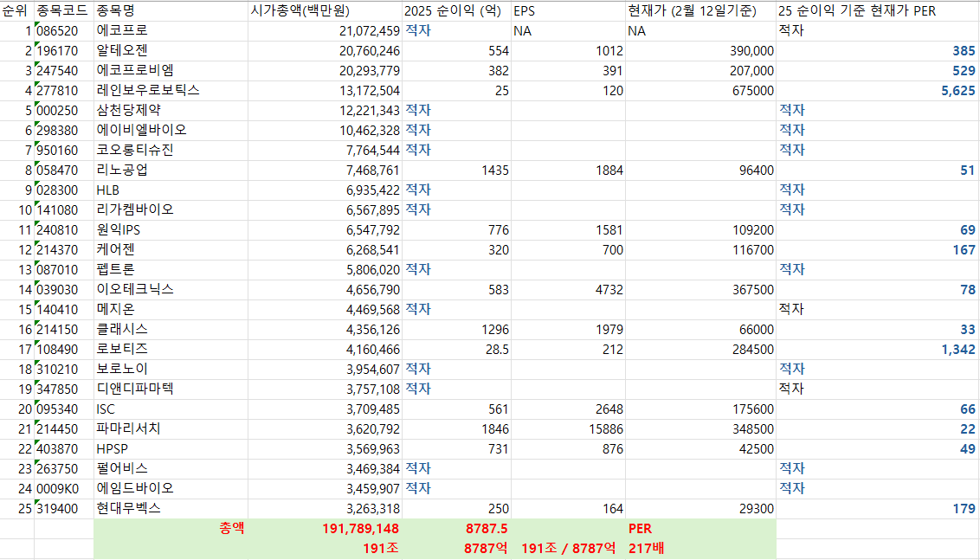Select the 종목명 header cell
Image resolution: width=980 pixels, height=560 pixels.
171,10
